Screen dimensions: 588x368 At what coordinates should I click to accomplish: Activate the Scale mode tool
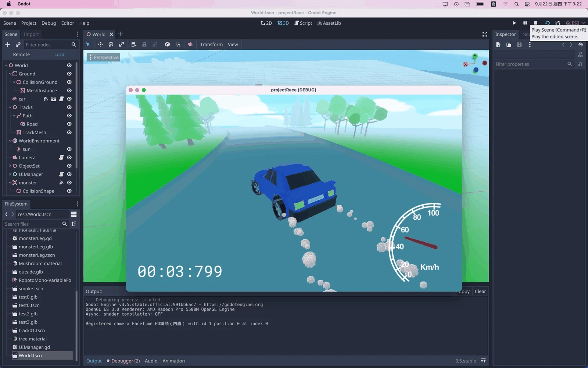121,45
